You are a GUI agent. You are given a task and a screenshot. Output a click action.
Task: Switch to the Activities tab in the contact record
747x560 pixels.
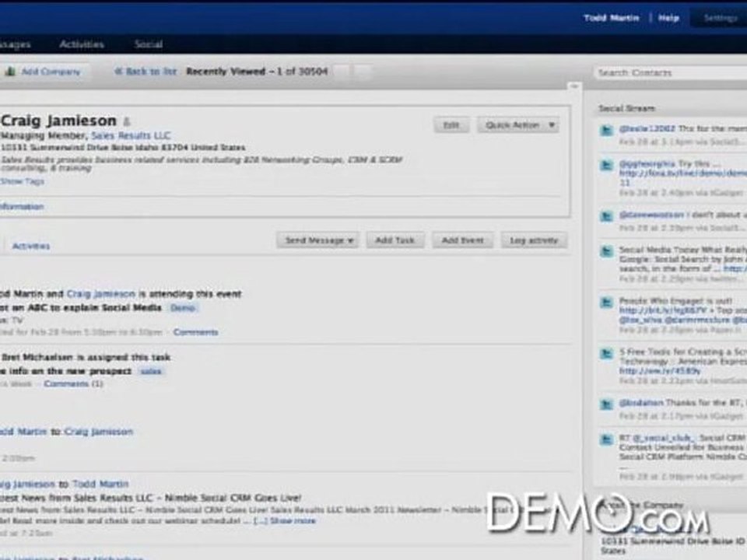(31, 247)
